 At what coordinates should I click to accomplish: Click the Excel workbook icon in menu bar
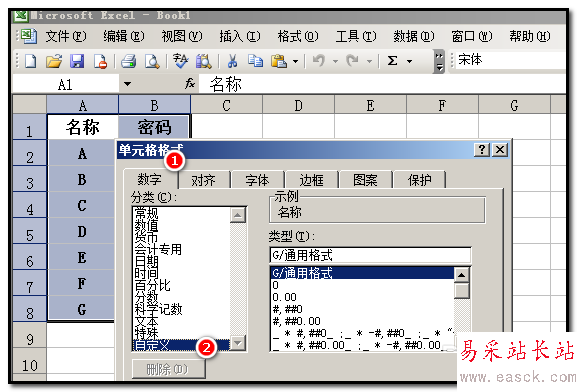28,36
